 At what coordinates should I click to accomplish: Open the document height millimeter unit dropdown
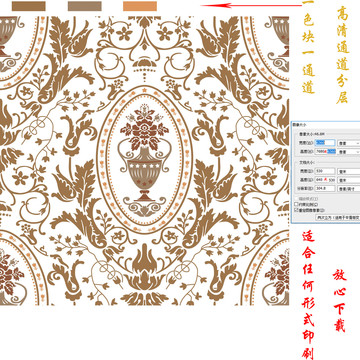click(349, 180)
